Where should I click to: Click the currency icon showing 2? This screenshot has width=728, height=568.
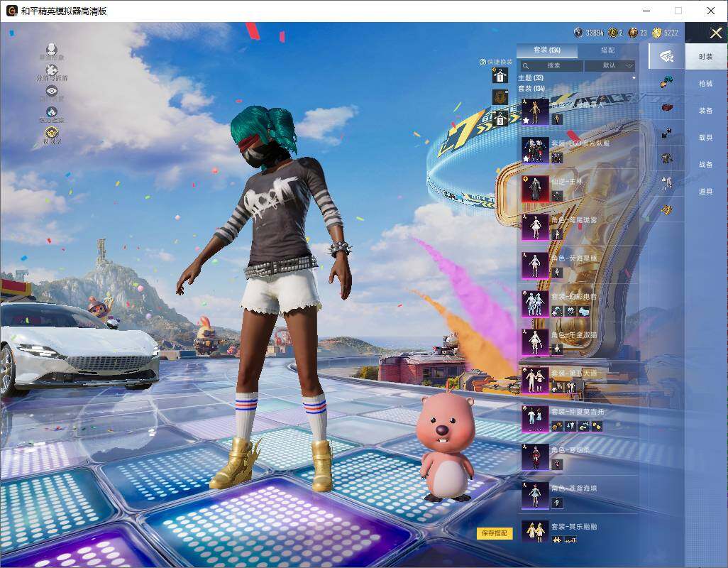click(x=612, y=32)
